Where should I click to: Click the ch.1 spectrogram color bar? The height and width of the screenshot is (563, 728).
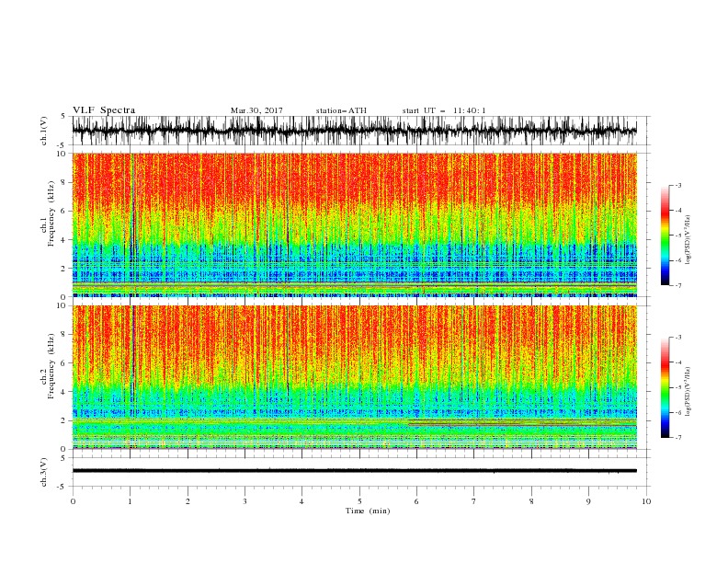coord(665,236)
